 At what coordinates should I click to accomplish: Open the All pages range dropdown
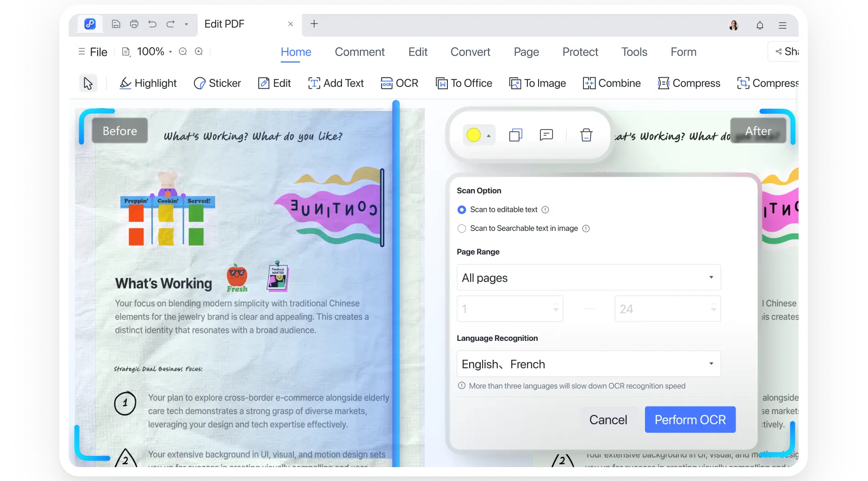(589, 277)
